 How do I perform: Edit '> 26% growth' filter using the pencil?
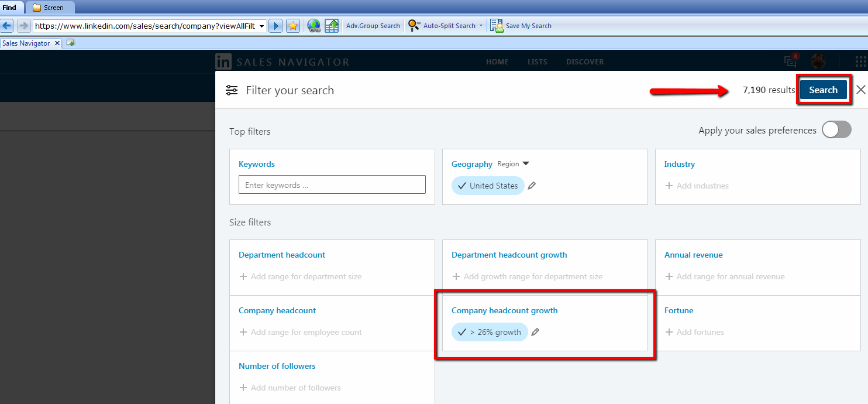click(535, 332)
